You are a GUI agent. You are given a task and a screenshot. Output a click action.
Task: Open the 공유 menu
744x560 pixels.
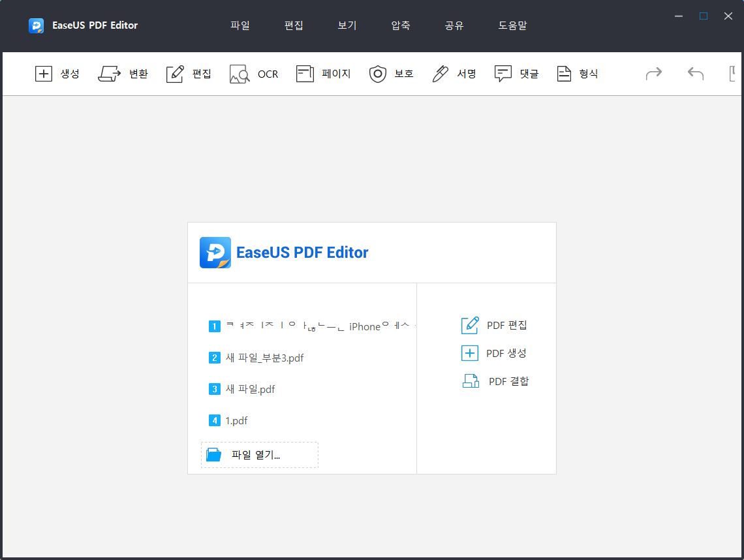coord(454,25)
